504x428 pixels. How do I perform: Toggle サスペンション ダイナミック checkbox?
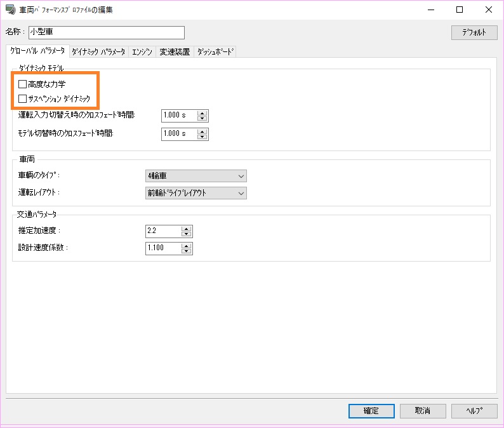click(x=22, y=98)
